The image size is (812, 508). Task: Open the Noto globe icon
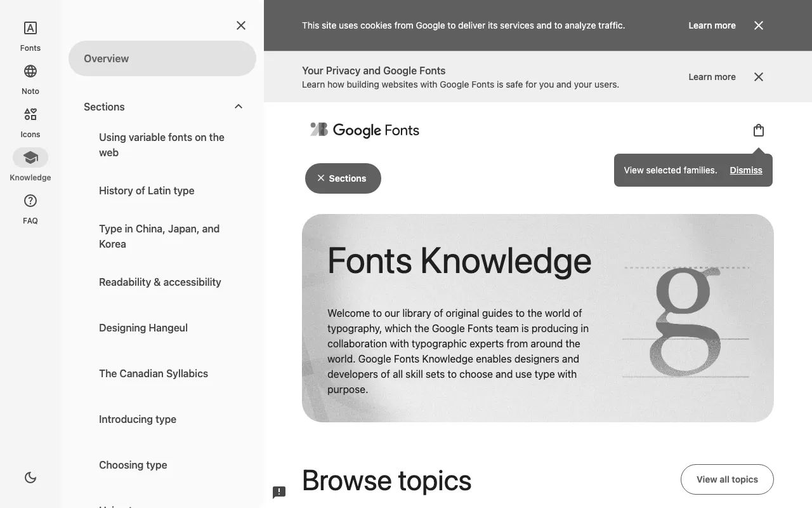[30, 71]
